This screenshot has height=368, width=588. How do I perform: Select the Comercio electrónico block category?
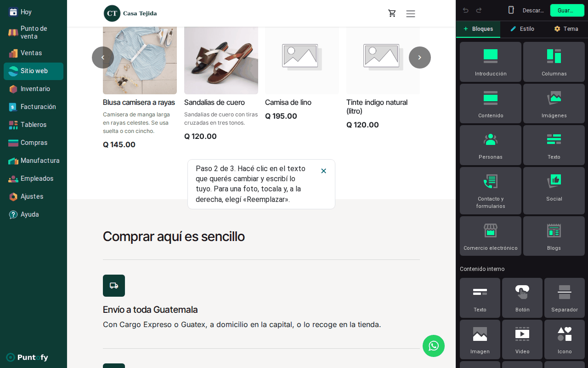(491, 236)
